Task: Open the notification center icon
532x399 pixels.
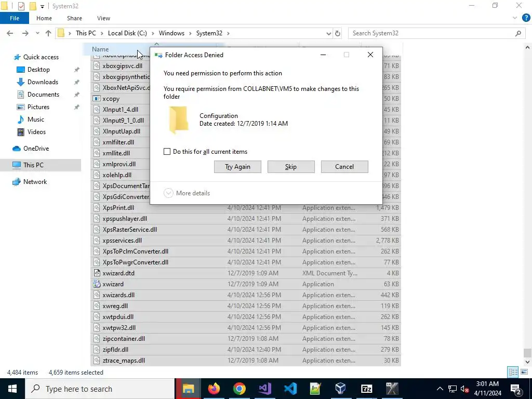Action: [x=516, y=389]
